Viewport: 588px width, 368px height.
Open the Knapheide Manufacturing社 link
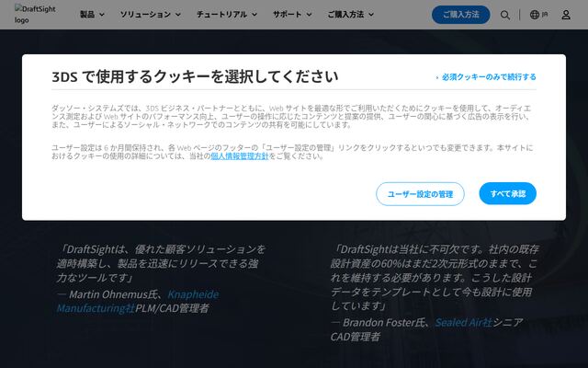coord(138,301)
